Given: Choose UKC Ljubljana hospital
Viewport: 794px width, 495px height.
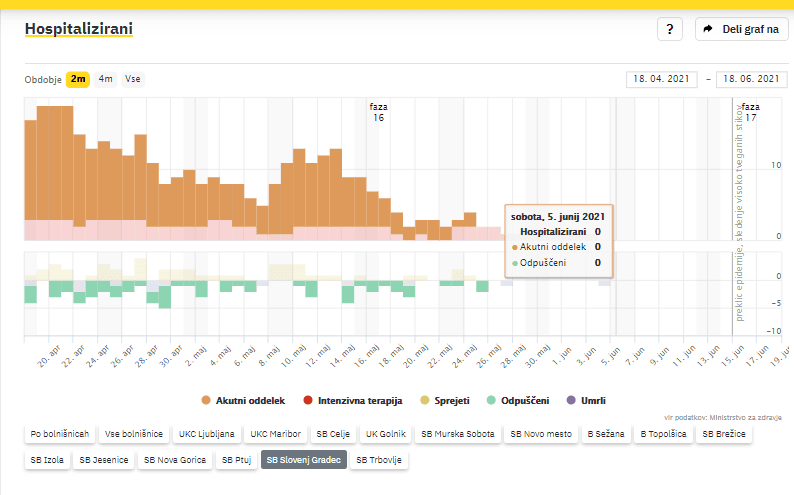Looking at the screenshot, I should 207,434.
